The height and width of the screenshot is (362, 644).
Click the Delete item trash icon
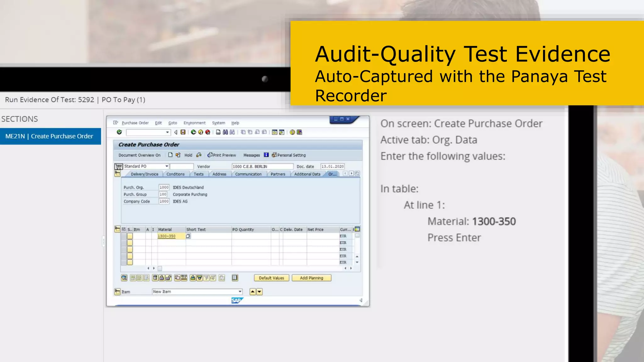(155, 278)
